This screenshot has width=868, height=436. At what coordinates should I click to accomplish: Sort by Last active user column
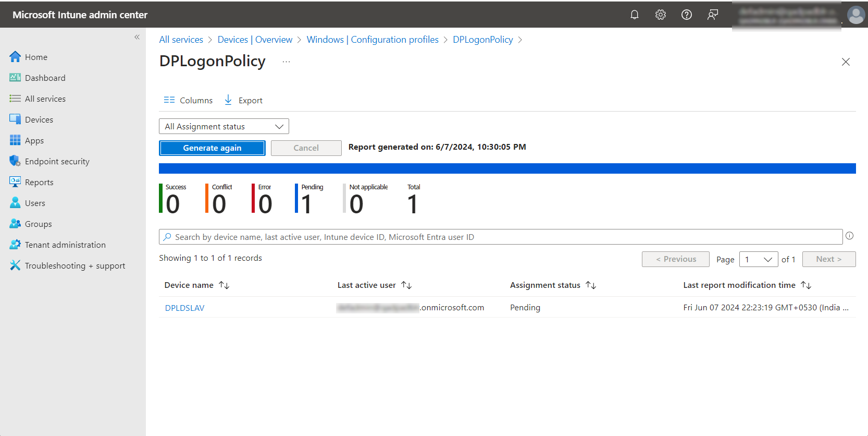tap(406, 285)
